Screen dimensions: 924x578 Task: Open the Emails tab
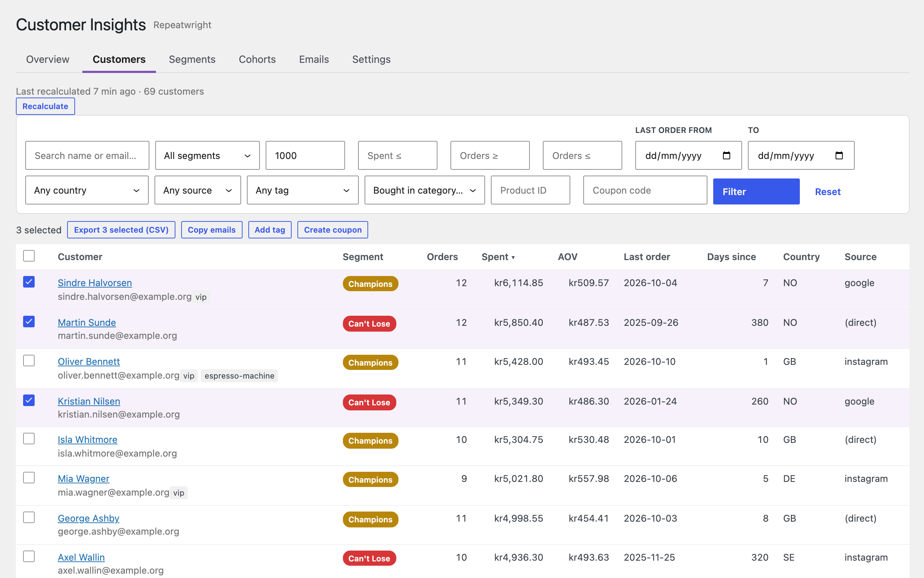[314, 59]
